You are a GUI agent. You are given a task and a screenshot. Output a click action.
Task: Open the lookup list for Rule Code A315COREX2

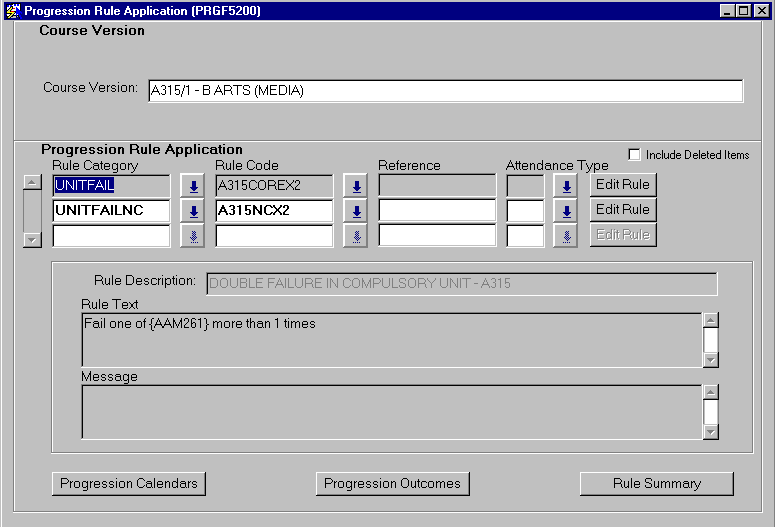[x=356, y=186]
